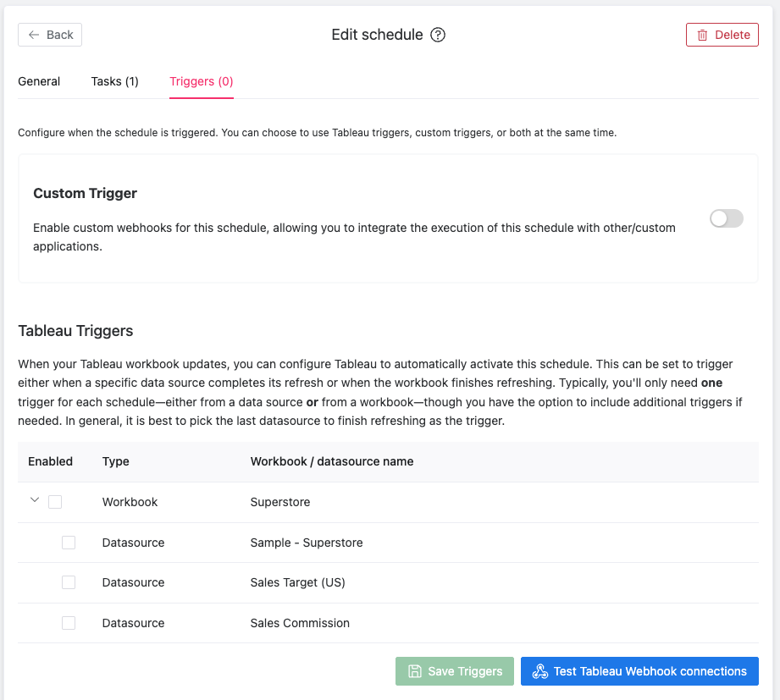Image resolution: width=780 pixels, height=700 pixels.
Task: Click the Workbook / datasource name column header
Action: (x=332, y=461)
